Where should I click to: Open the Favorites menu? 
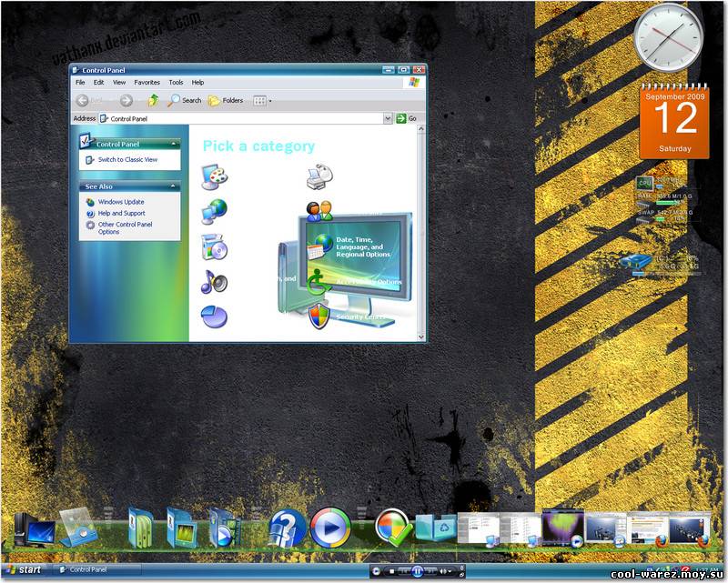point(147,82)
